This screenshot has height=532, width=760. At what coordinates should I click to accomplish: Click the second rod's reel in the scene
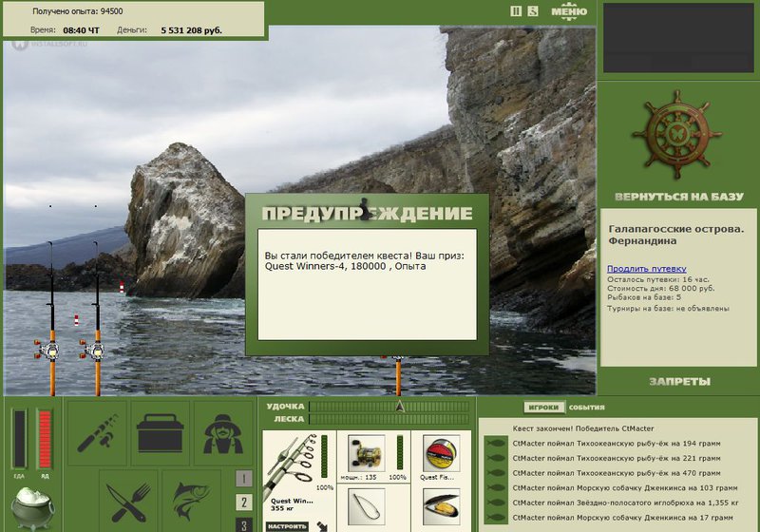coord(92,350)
